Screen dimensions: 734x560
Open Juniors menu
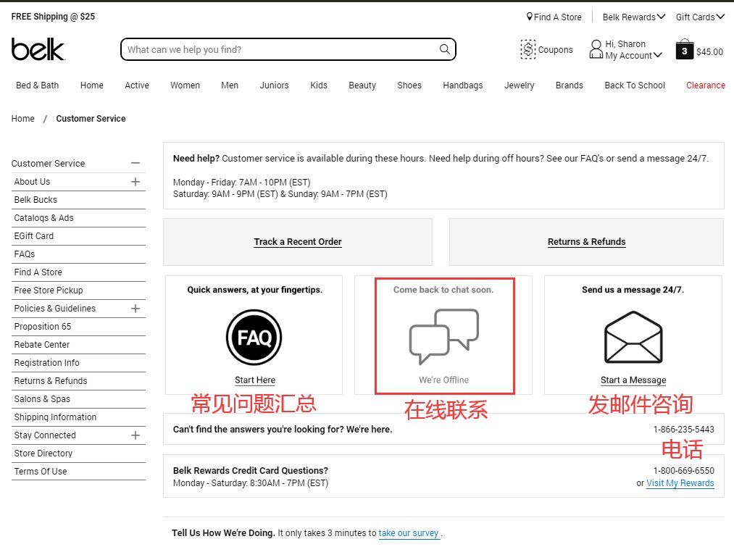click(x=275, y=85)
